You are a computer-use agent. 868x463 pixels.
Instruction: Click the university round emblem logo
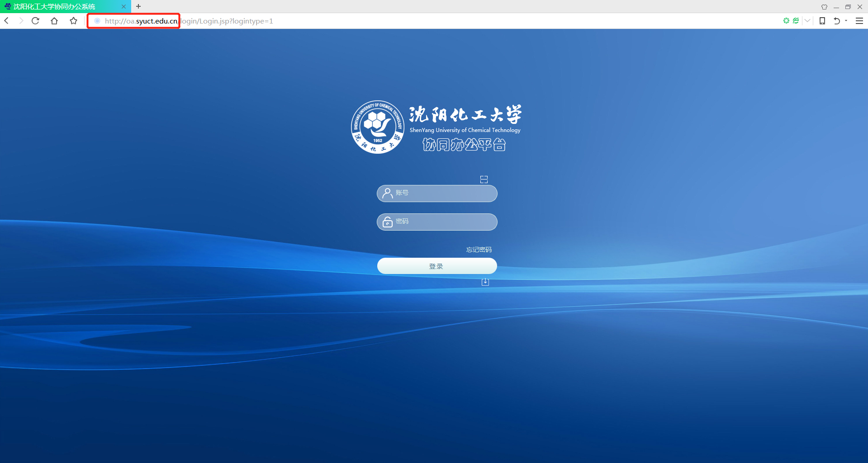(378, 127)
